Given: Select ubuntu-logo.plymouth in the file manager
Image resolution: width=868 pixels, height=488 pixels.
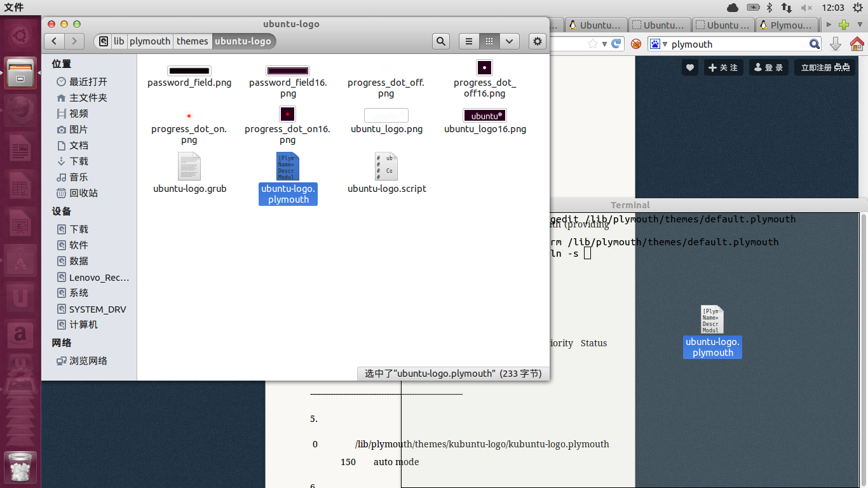Looking at the screenshot, I should (x=288, y=178).
